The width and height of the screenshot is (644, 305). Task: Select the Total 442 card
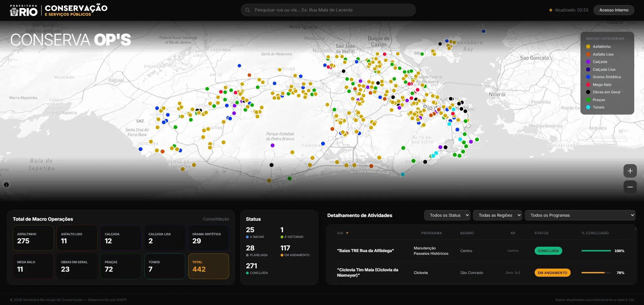[x=209, y=266]
